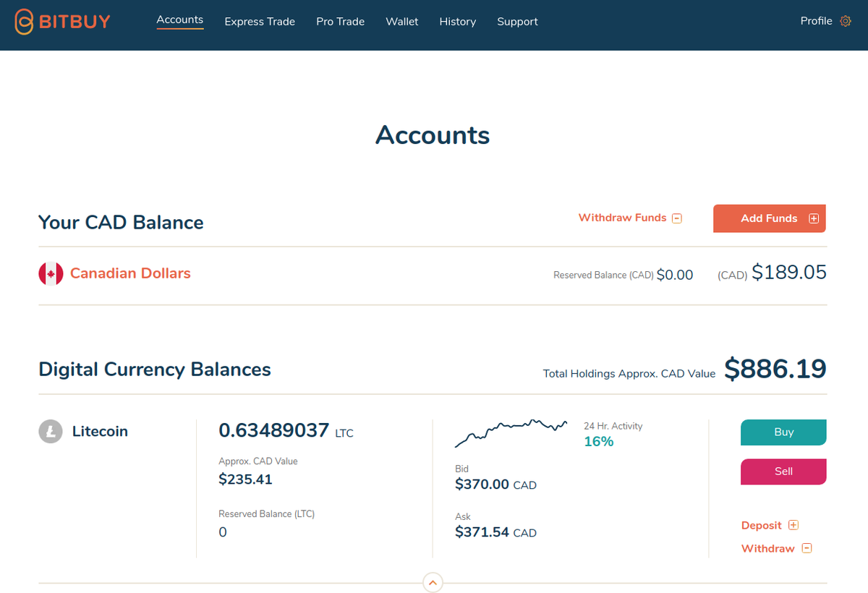
Task: Sell Litecoin
Action: pos(783,472)
